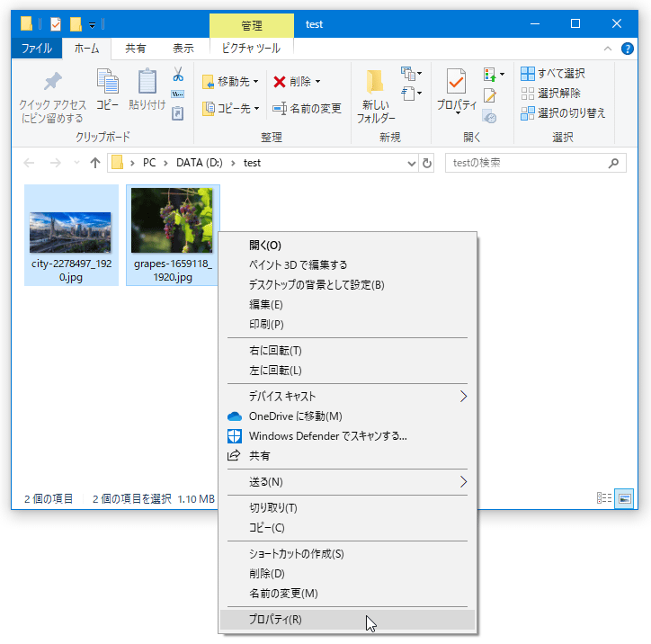This screenshot has height=644, width=651.
Task: Click the Properties checkmark icon
Action: tap(456, 81)
